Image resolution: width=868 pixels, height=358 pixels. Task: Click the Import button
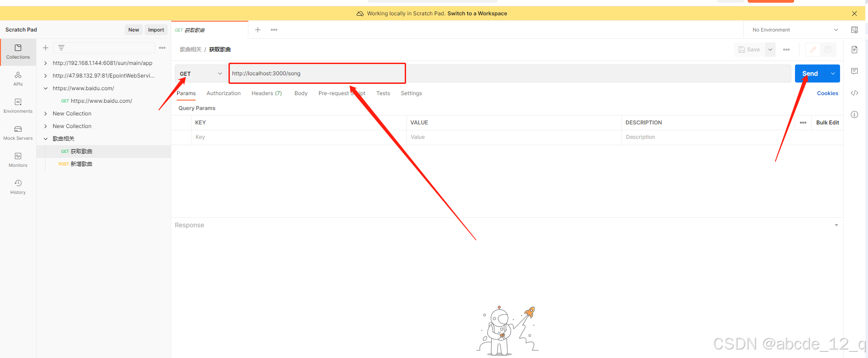[156, 30]
